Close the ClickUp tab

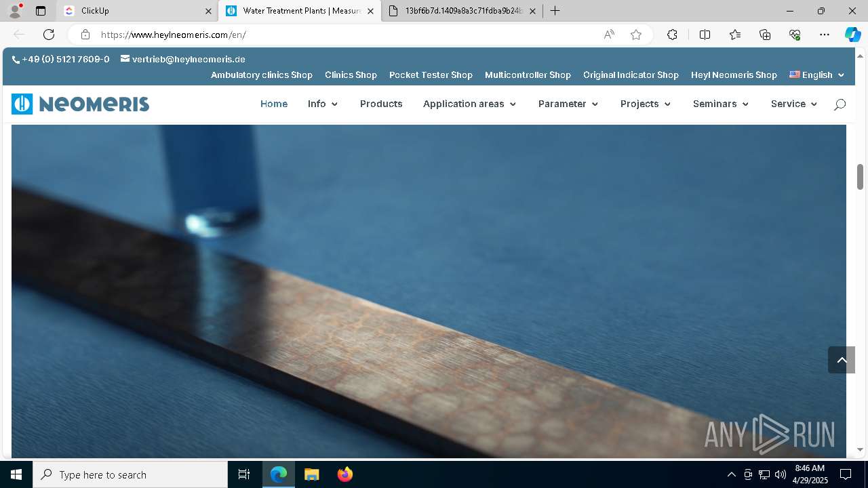[x=208, y=11]
